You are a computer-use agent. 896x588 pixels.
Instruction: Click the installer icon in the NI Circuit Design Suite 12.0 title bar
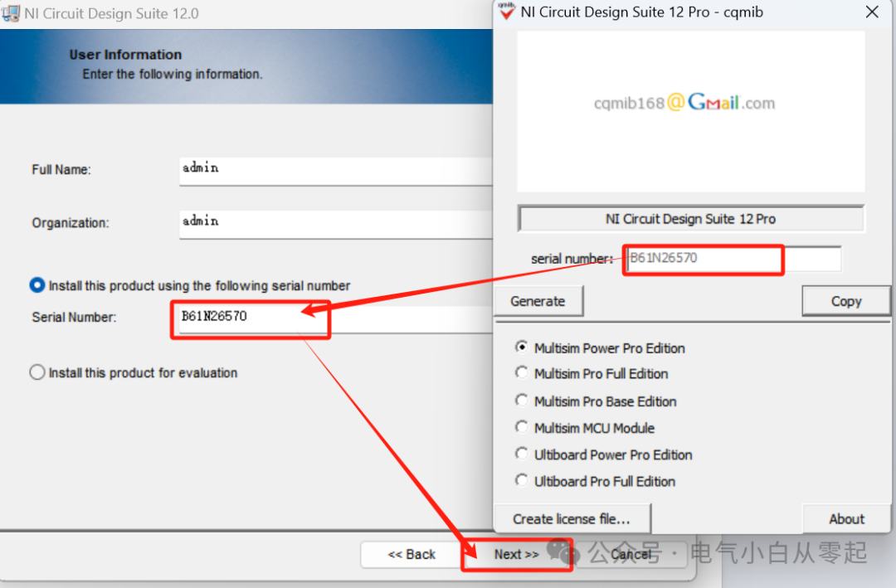tap(11, 13)
